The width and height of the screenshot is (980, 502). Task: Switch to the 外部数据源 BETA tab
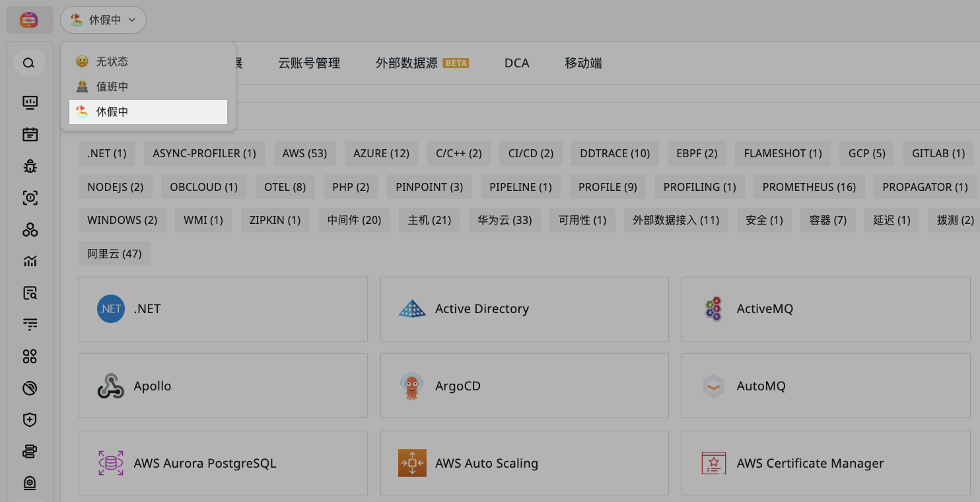coord(422,63)
